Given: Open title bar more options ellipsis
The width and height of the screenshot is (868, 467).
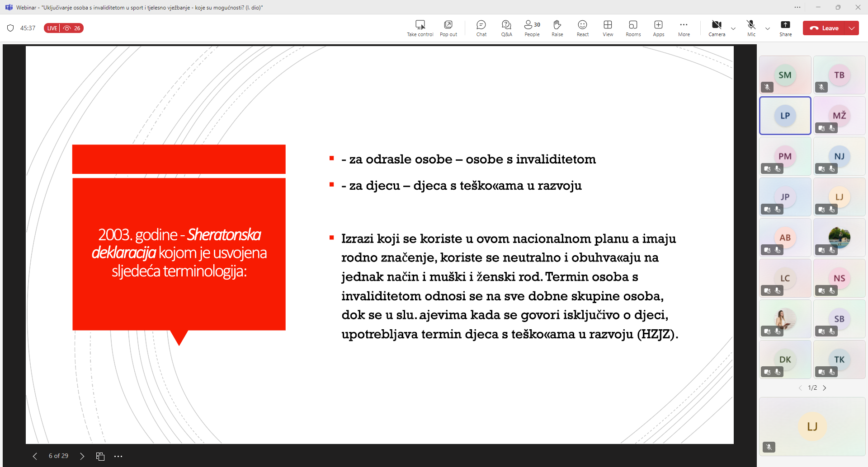Looking at the screenshot, I should (797, 7).
